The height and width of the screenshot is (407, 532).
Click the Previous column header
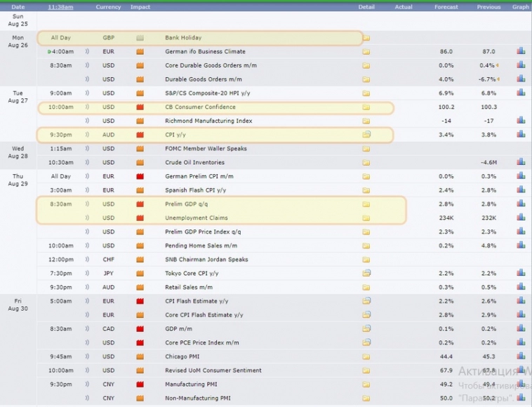coord(488,7)
